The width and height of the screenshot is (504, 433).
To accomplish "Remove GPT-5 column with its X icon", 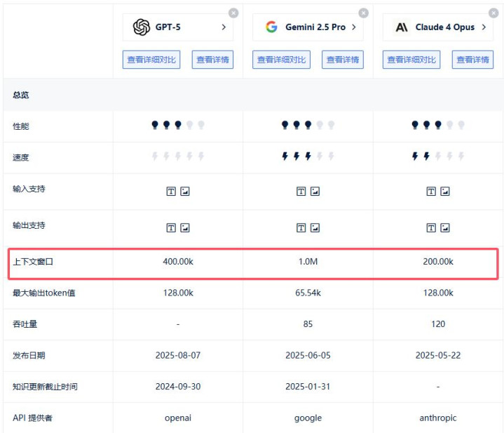I will (233, 13).
